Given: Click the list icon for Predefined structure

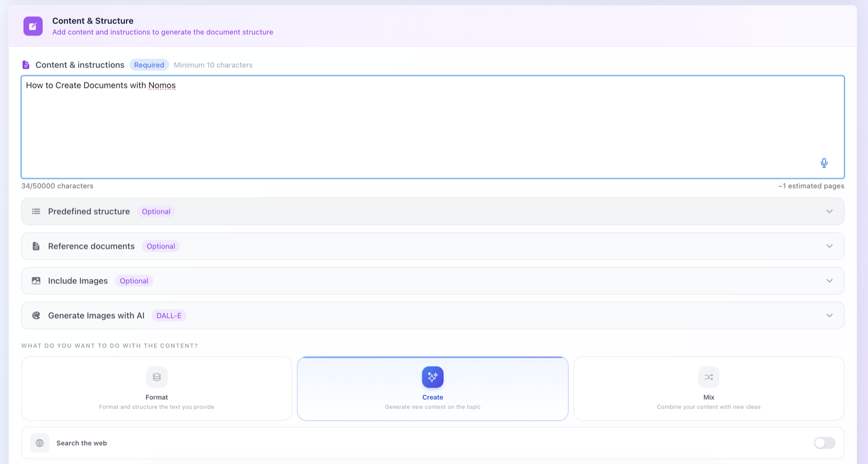Looking at the screenshot, I should coord(36,211).
